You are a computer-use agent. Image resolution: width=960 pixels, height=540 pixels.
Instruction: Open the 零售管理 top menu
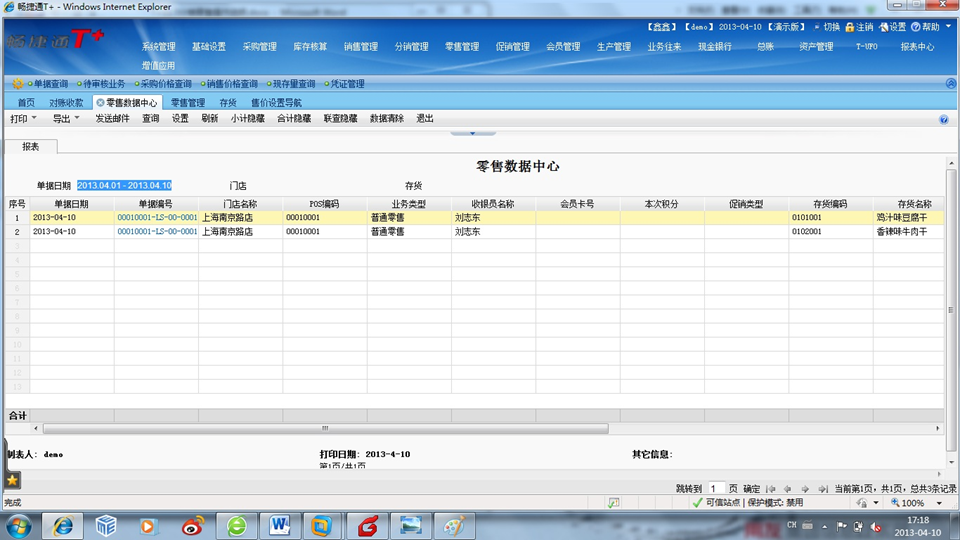point(462,47)
